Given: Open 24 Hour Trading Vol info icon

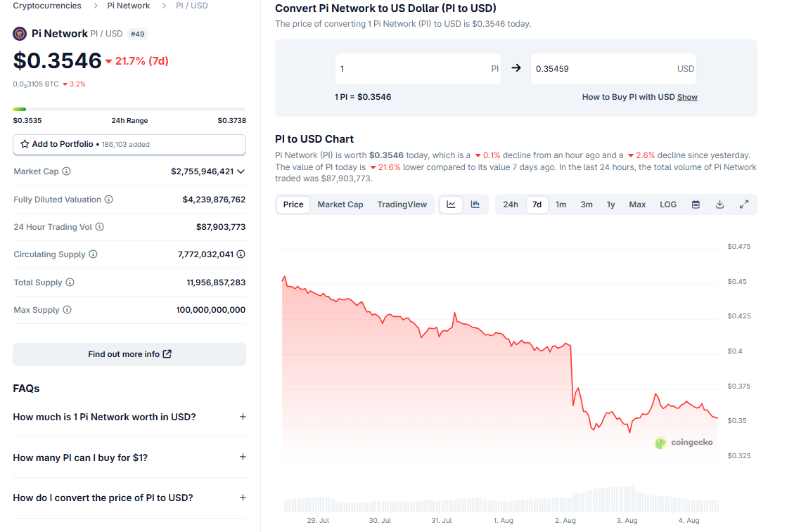Looking at the screenshot, I should tap(100, 227).
